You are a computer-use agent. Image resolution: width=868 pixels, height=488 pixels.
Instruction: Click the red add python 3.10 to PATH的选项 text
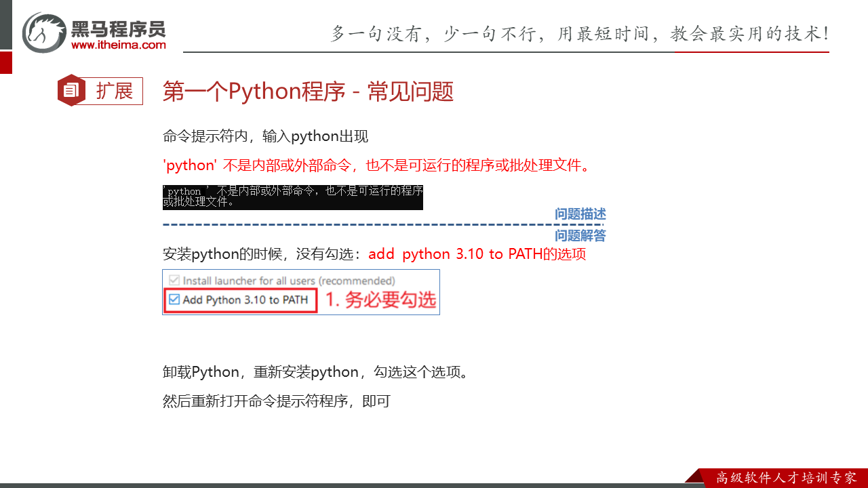pyautogui.click(x=477, y=254)
